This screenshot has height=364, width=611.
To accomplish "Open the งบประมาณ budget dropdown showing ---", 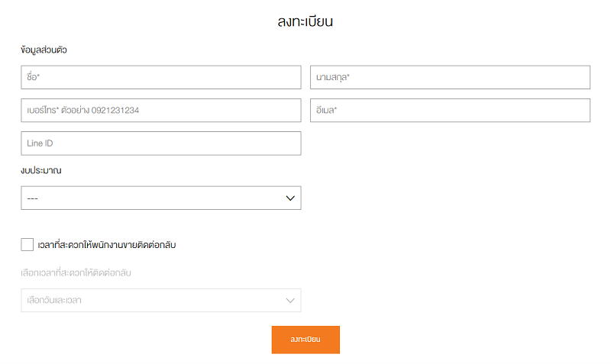I will [161, 198].
